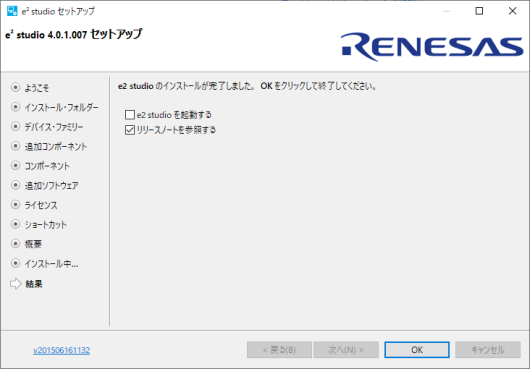
Task: Click the completed-step icon beside ようこそ
Action: click(x=15, y=87)
